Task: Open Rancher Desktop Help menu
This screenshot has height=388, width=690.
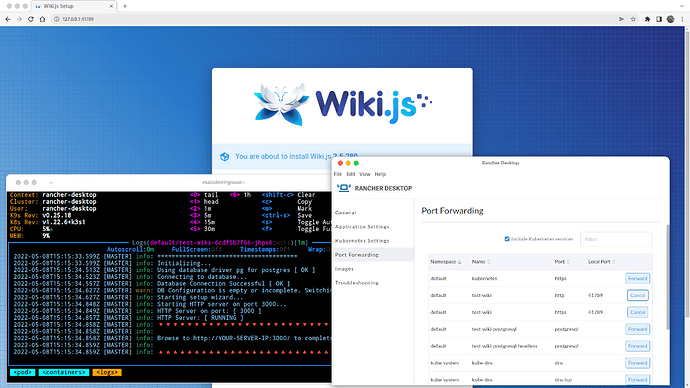Action: tap(380, 174)
